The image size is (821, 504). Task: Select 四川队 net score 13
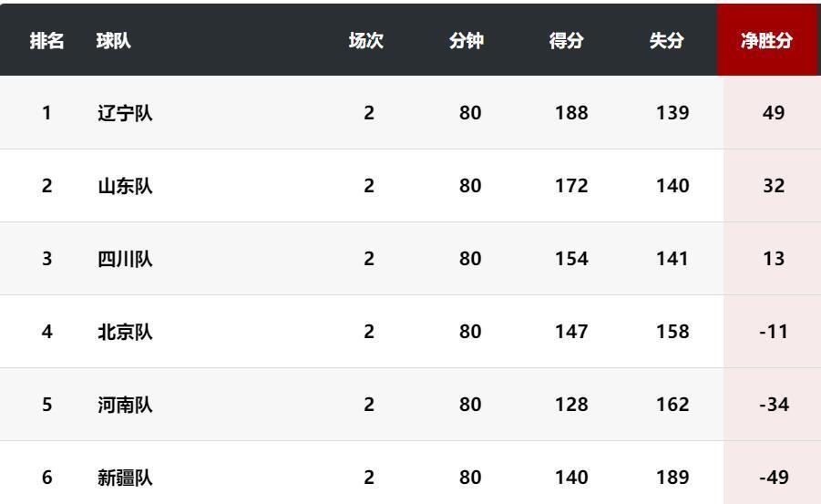coord(774,259)
